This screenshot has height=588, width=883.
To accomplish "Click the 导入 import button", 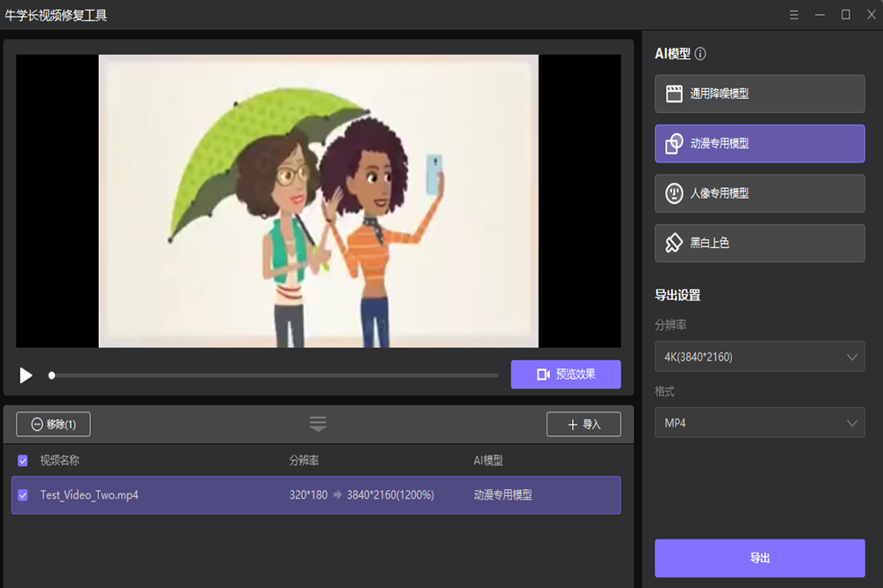I will pos(583,425).
